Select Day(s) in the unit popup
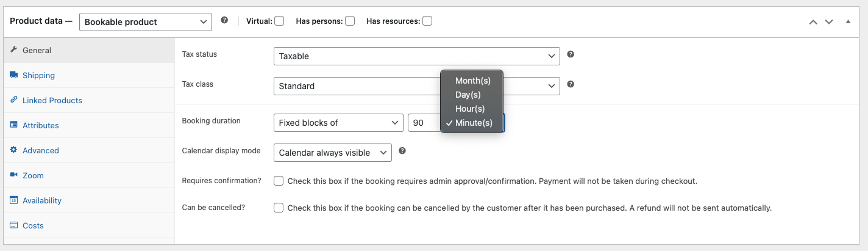This screenshot has width=868, height=251. [x=468, y=95]
